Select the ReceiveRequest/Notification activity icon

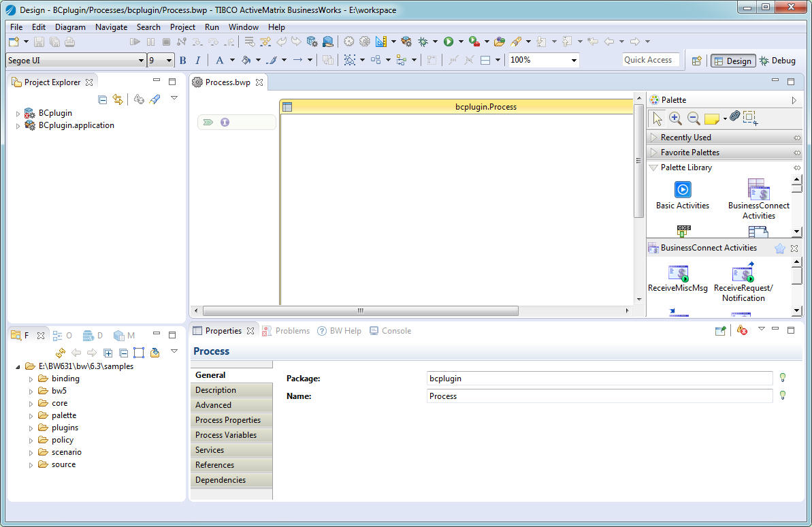pyautogui.click(x=743, y=274)
